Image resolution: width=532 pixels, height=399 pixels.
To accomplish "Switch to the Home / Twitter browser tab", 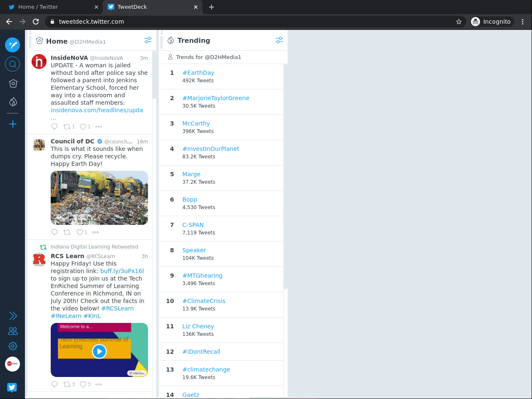I will click(52, 7).
